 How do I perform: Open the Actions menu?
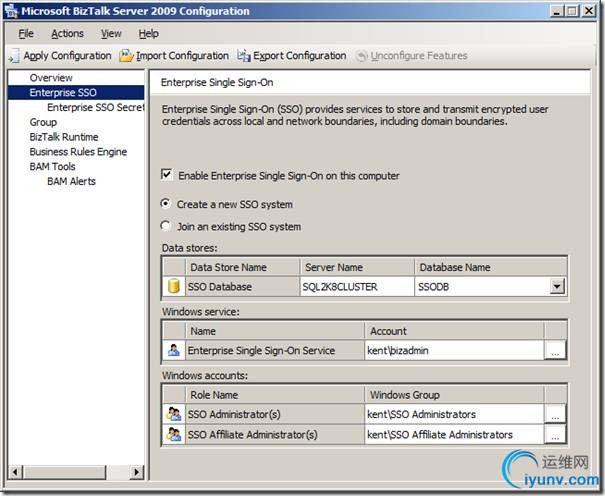67,34
